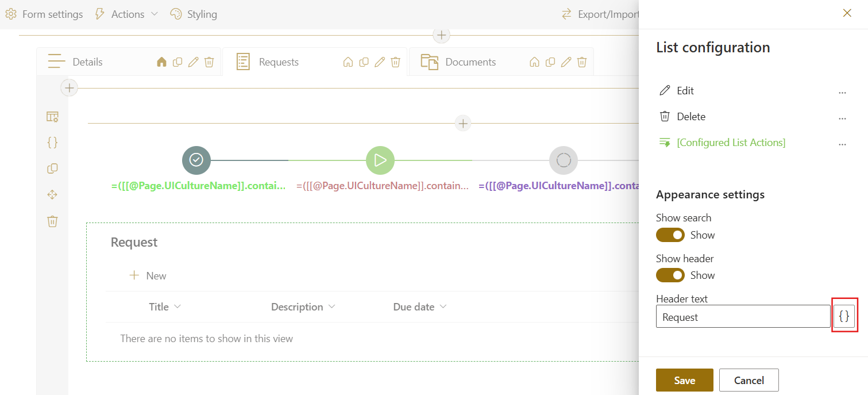Expand the Actions dropdown in top toolbar
The height and width of the screenshot is (395, 868).
click(126, 14)
